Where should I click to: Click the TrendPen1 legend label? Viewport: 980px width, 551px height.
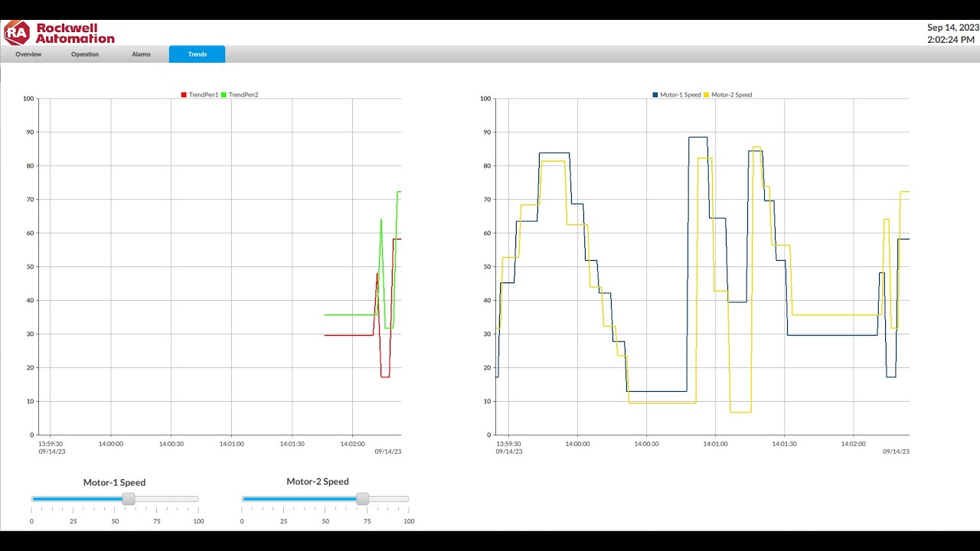pyautogui.click(x=204, y=95)
